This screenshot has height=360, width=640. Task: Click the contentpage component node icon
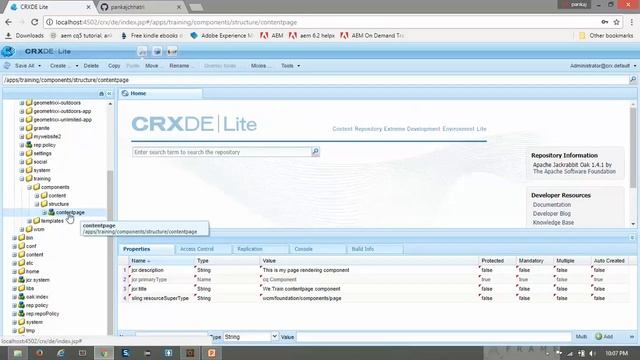(x=51, y=212)
